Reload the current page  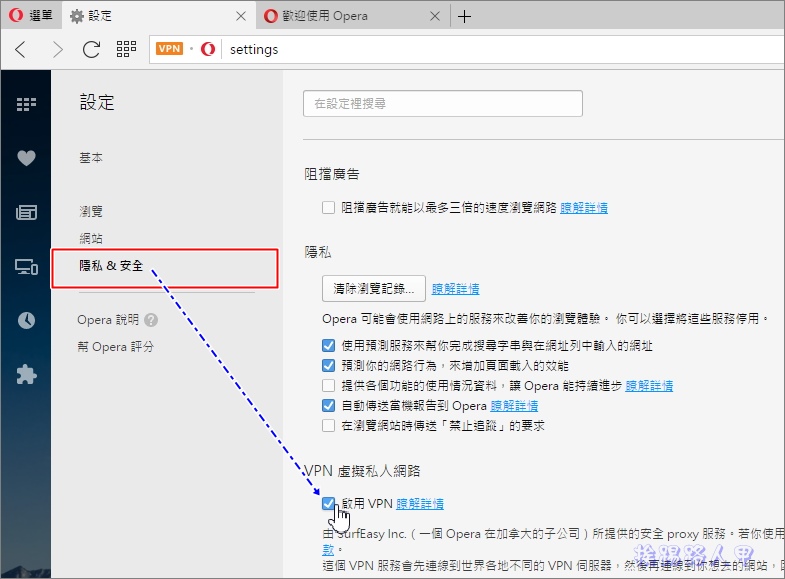[x=91, y=49]
